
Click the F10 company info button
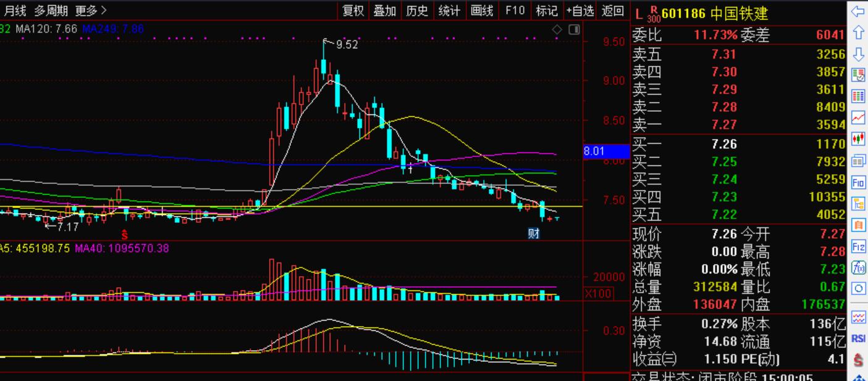[x=514, y=10]
